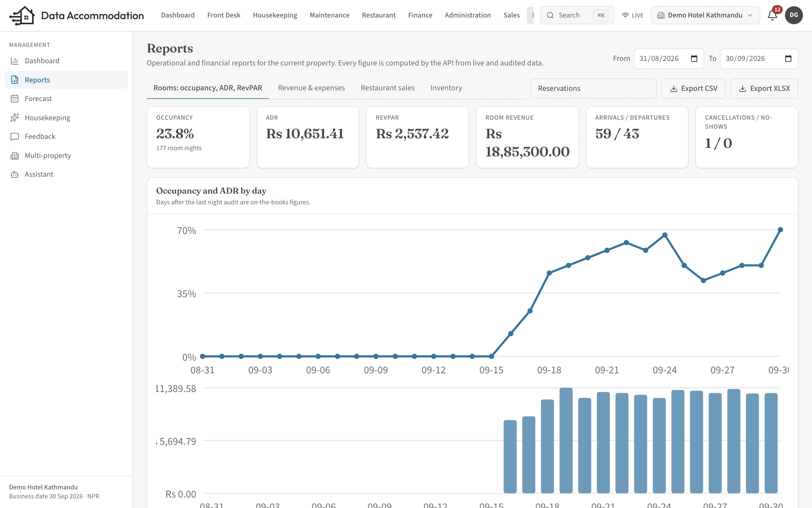Click "177 room nights" text
Viewport: 812px width, 508px height.
[x=179, y=148]
